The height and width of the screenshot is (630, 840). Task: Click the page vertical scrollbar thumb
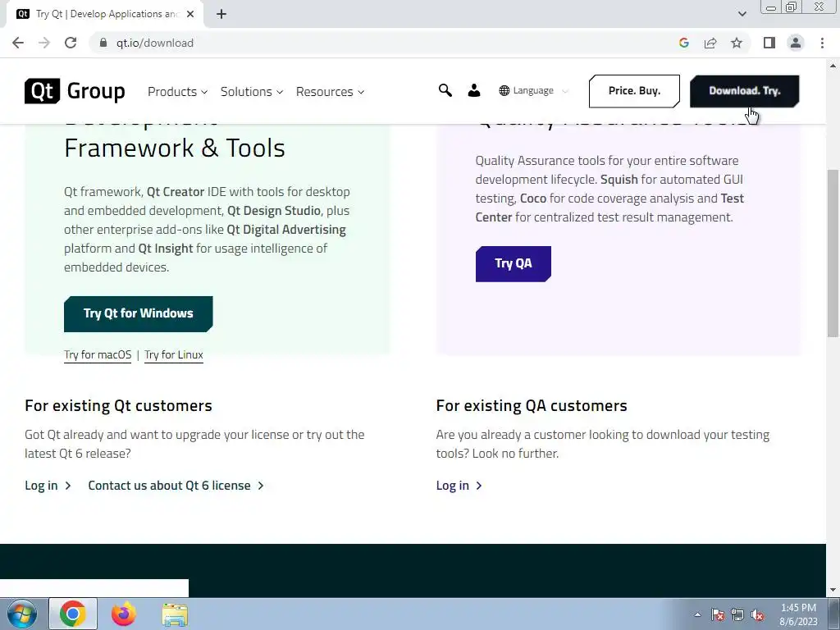tap(833, 253)
